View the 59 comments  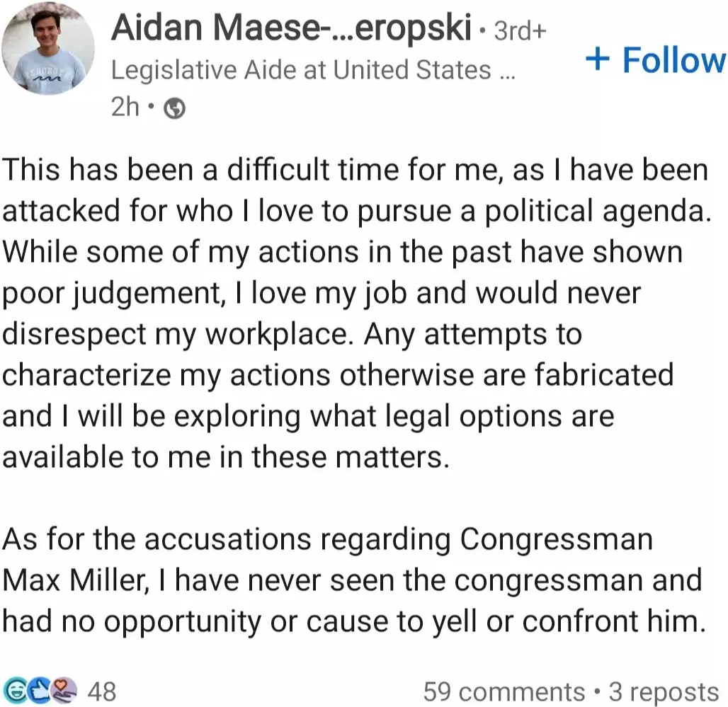(504, 691)
